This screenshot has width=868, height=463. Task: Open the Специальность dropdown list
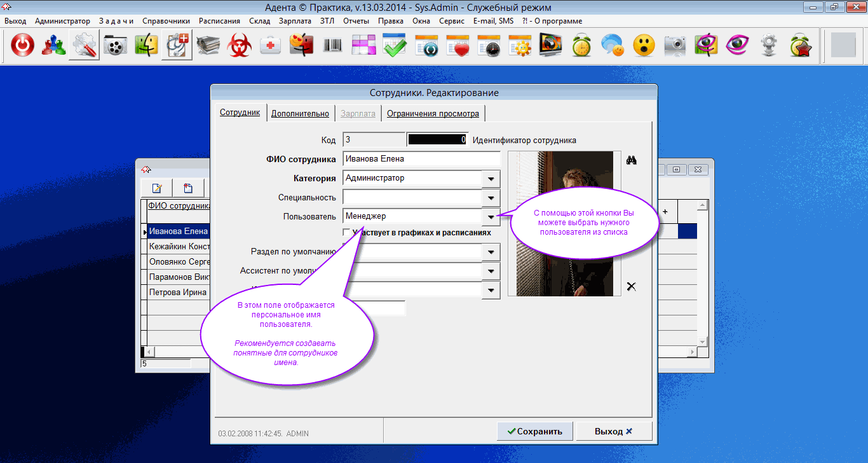point(491,198)
